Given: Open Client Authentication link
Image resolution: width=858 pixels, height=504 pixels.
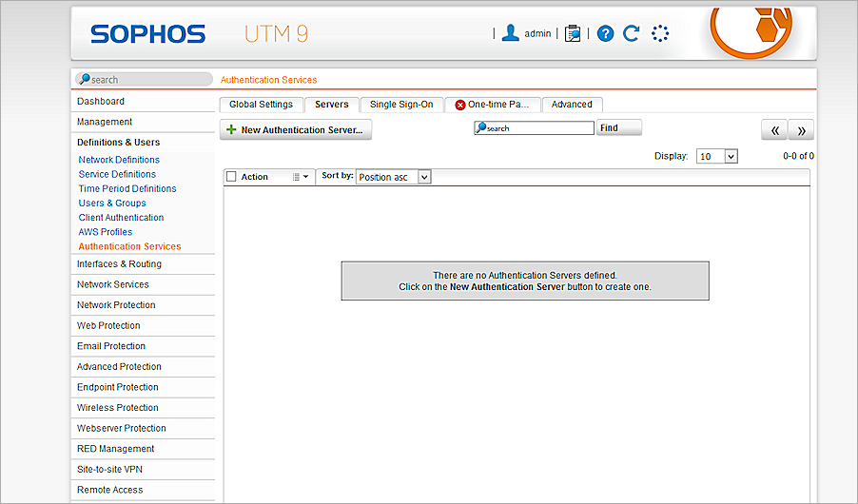Looking at the screenshot, I should tap(121, 218).
